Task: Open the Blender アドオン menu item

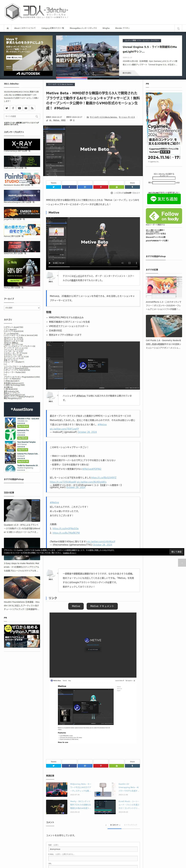Action: (x=122, y=28)
